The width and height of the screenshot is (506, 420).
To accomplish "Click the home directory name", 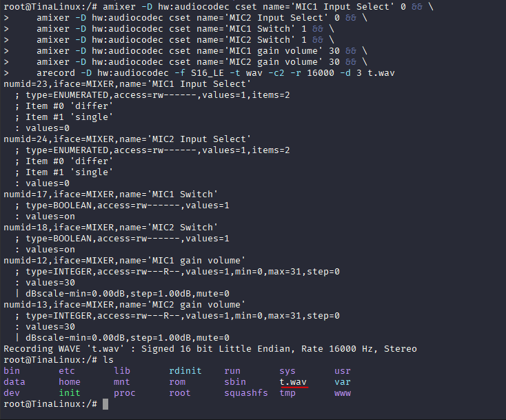I will (x=70, y=382).
